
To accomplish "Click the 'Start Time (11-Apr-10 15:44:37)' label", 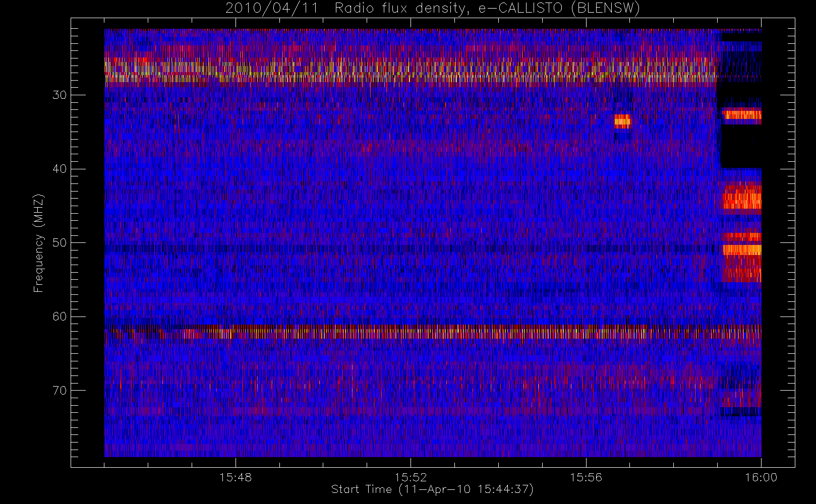I will [x=432, y=489].
